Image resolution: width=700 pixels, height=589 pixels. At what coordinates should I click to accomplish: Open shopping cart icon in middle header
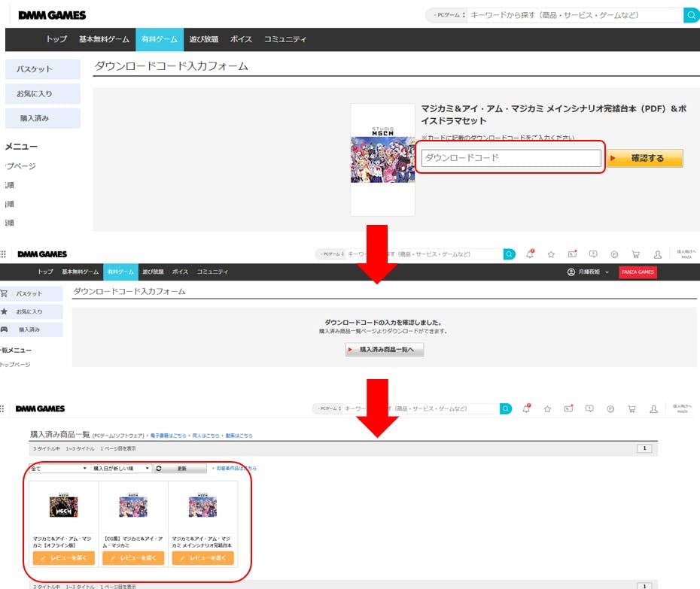(x=636, y=254)
